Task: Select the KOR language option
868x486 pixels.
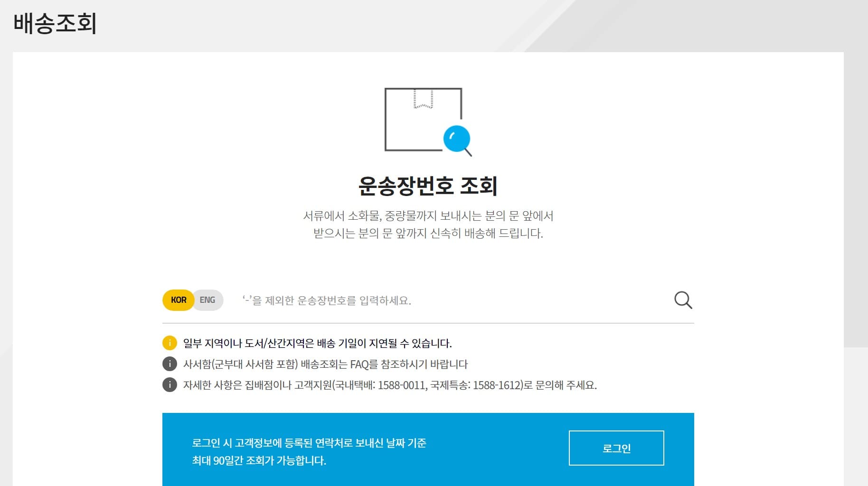Action: click(x=178, y=299)
